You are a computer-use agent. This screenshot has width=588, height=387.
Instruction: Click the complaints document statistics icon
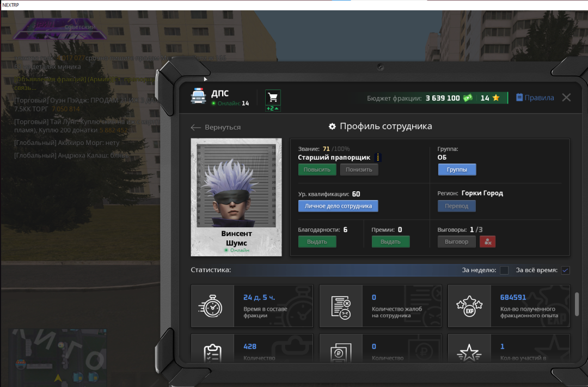tap(341, 306)
